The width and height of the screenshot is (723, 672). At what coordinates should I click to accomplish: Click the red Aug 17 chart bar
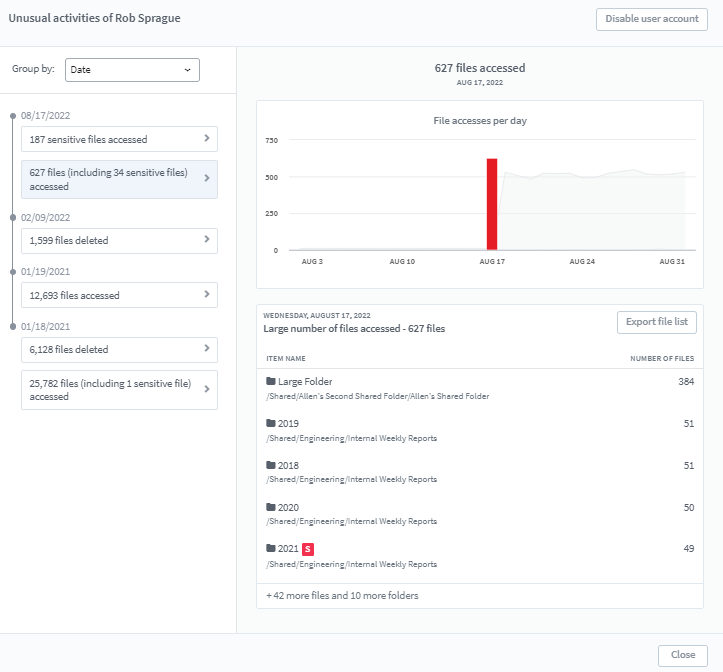(x=492, y=204)
